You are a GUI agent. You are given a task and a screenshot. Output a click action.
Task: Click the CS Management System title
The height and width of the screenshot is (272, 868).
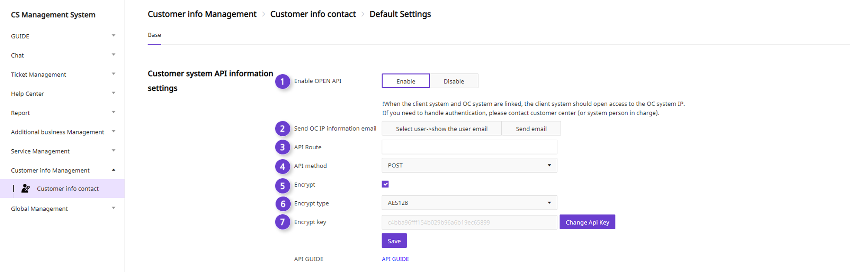pyautogui.click(x=53, y=15)
